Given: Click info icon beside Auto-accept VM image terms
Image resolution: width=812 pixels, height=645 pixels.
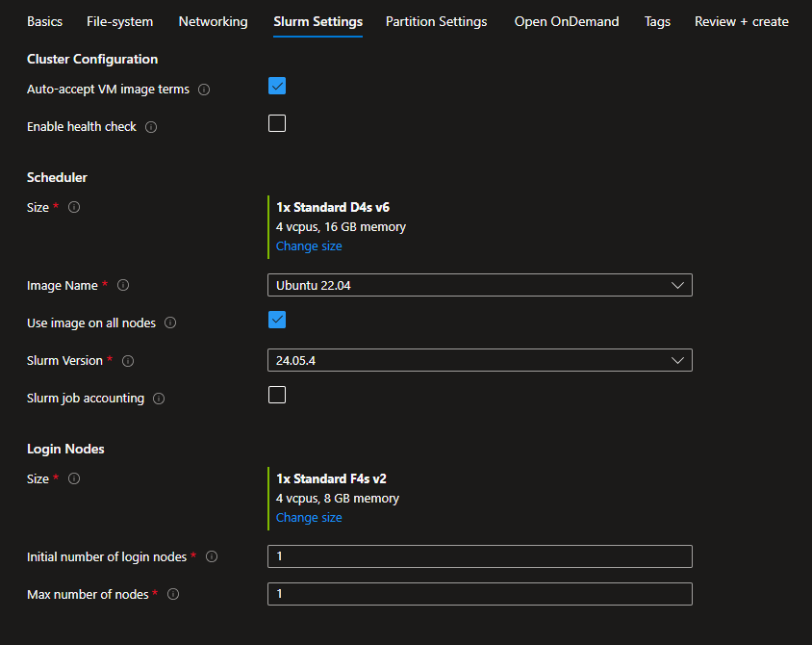Looking at the screenshot, I should pos(204,90).
